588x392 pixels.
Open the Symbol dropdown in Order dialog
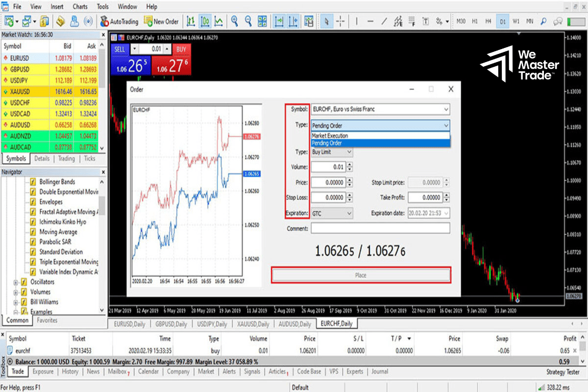tap(445, 109)
